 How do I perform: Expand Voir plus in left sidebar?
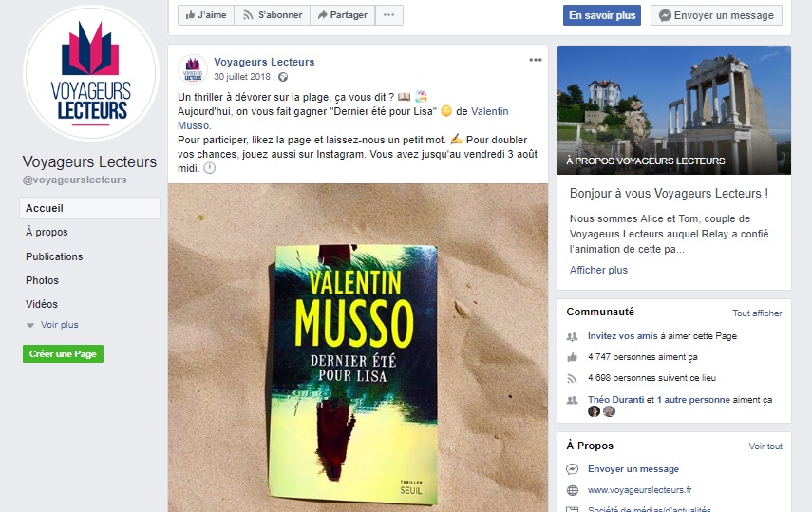point(53,325)
